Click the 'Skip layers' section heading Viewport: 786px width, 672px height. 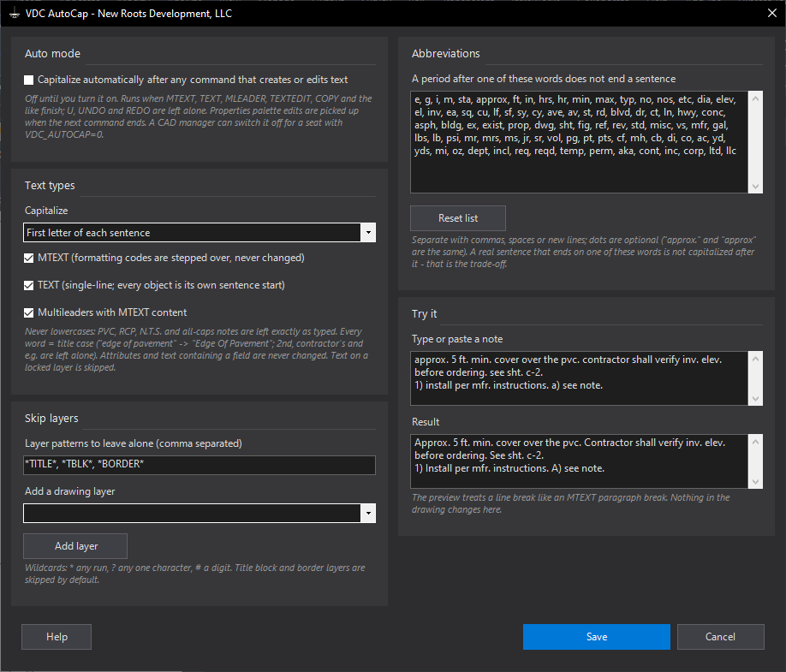click(x=51, y=418)
